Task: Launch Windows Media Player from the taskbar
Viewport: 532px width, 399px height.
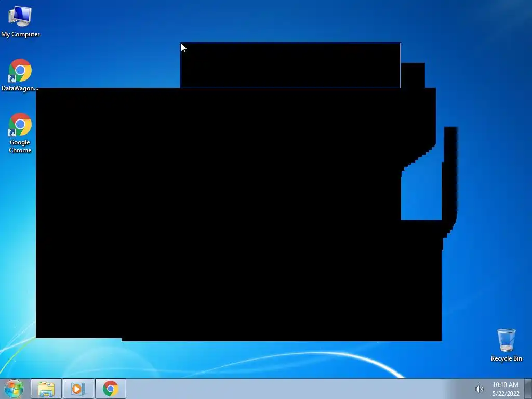Action: click(78, 389)
